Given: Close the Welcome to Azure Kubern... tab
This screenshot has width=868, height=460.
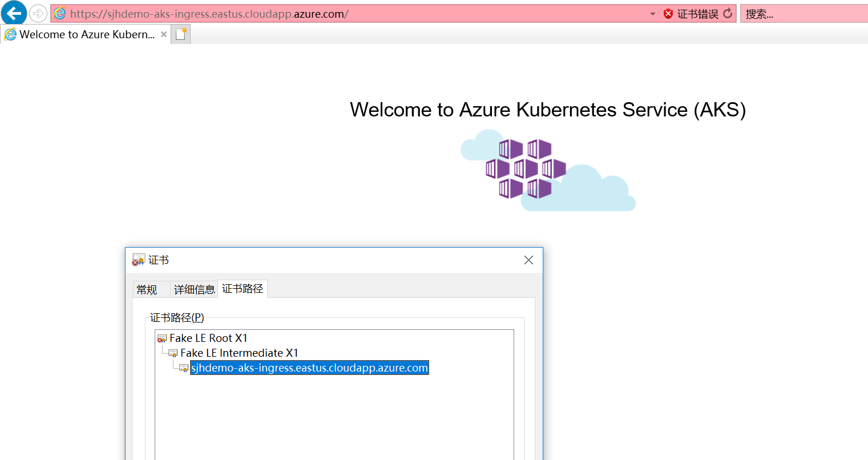Looking at the screenshot, I should [x=164, y=34].
